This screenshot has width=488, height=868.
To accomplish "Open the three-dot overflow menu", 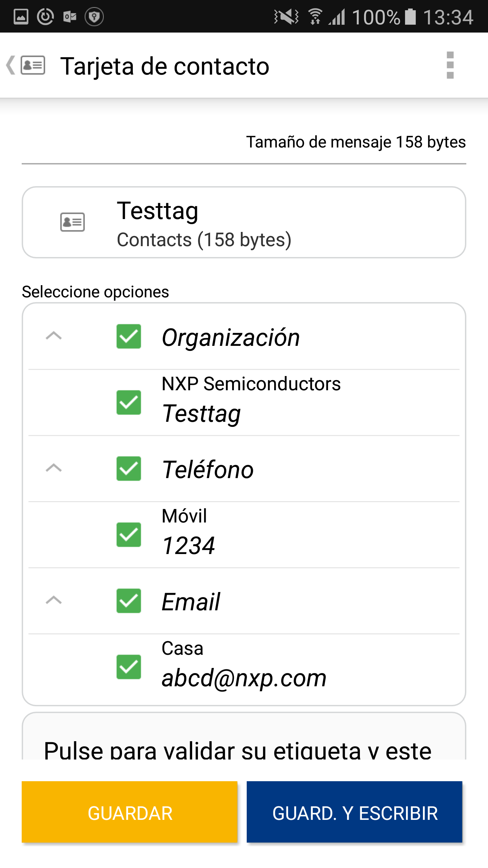I will tap(450, 65).
